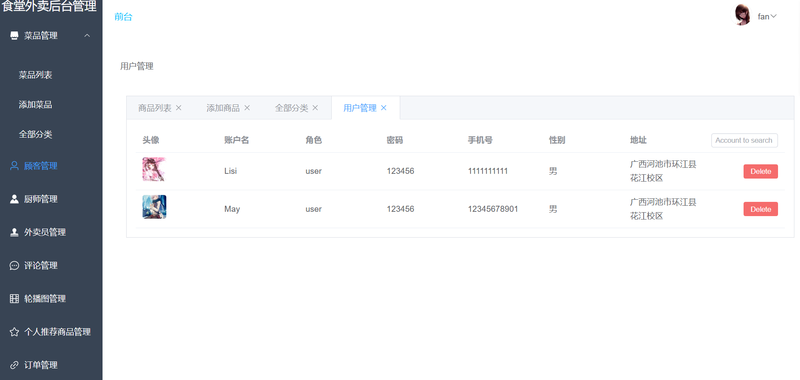This screenshot has height=380, width=800.
Task: Delete the Lisi user row
Action: (x=760, y=171)
